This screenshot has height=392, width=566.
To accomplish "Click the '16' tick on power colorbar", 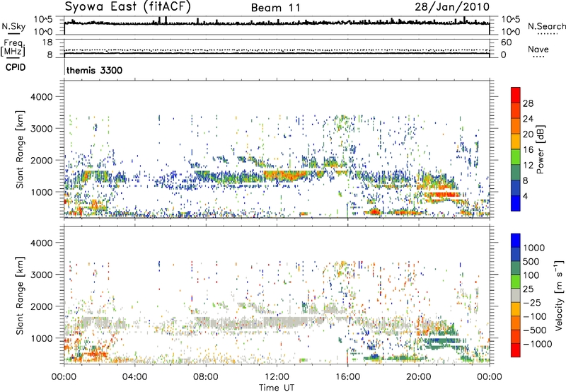I will pyautogui.click(x=528, y=150).
